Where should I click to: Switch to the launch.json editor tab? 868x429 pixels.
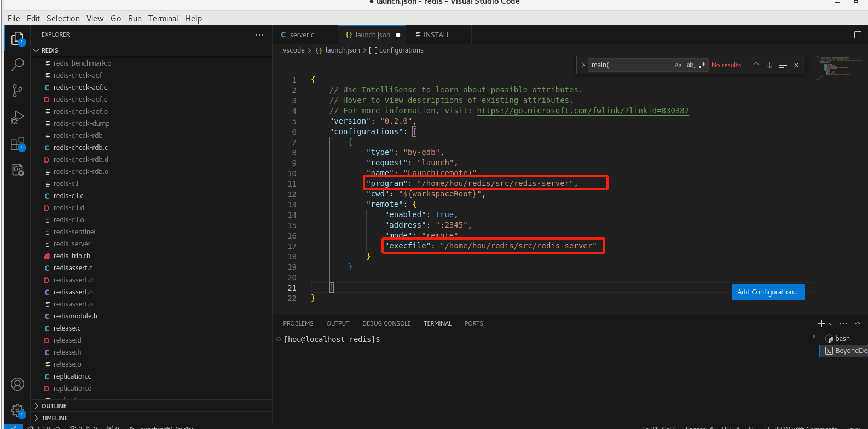coord(372,34)
